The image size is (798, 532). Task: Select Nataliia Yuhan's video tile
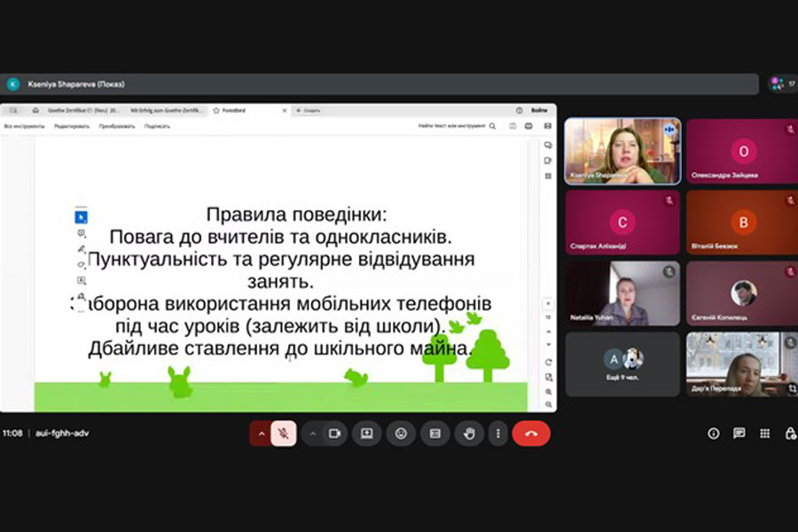click(622, 293)
